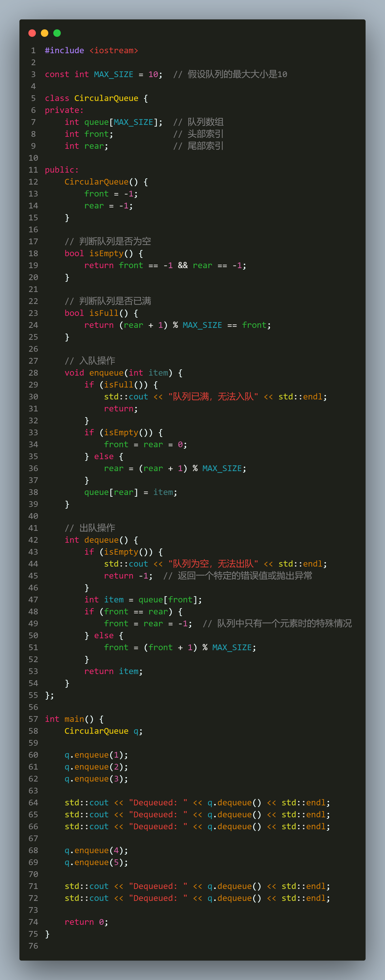385x980 pixels.
Task: Click the "private:" keyword on line 6
Action: tap(64, 110)
